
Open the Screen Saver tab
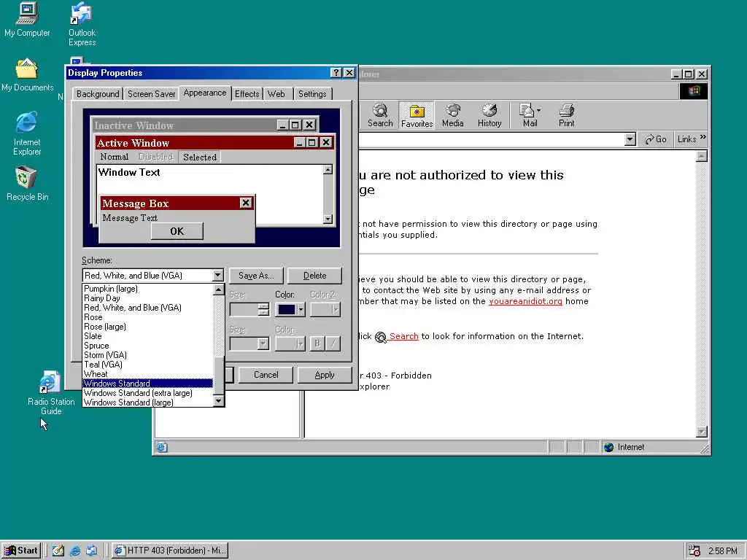click(152, 94)
